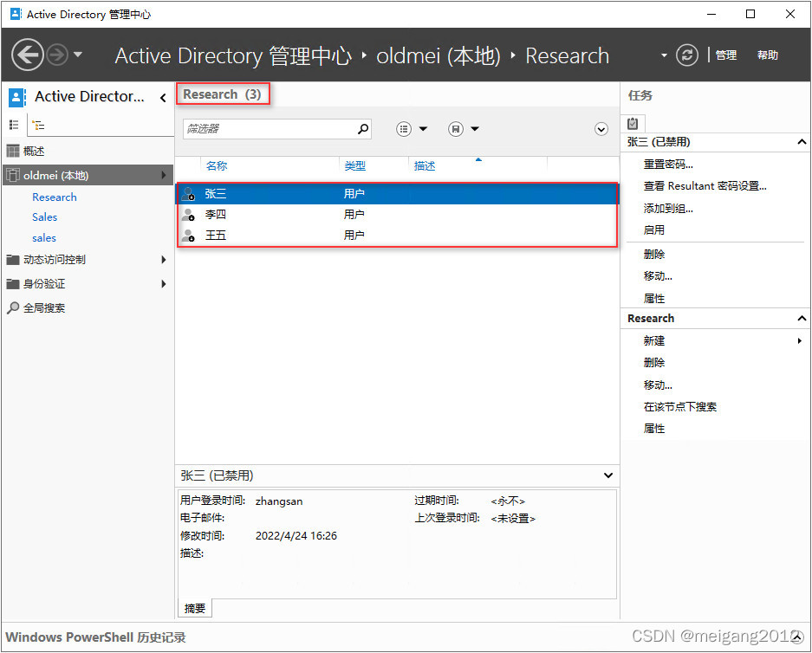
Task: Collapse the navigation pane chevron
Action: 163,97
